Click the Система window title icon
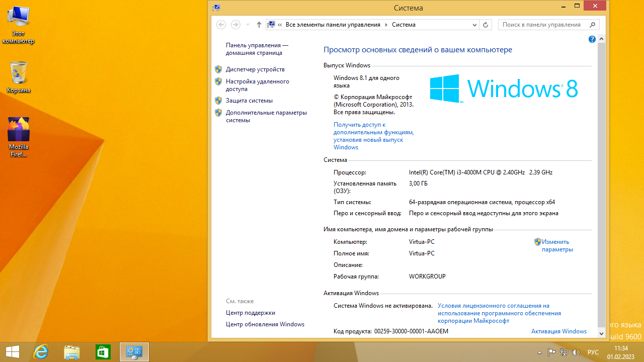 click(x=216, y=8)
